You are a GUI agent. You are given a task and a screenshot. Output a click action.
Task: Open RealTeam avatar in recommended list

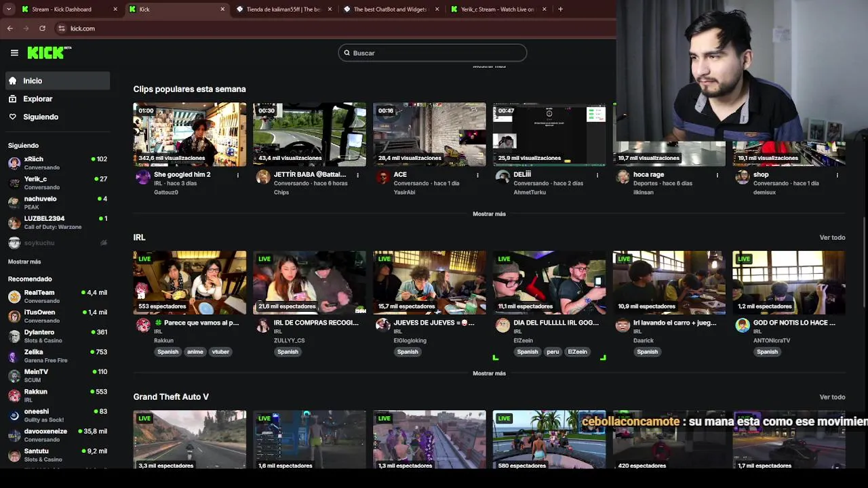(14, 296)
